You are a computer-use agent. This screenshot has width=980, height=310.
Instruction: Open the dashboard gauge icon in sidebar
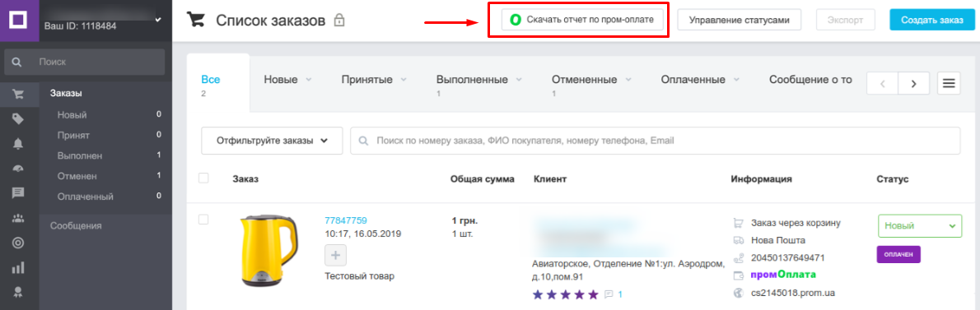coord(19,169)
